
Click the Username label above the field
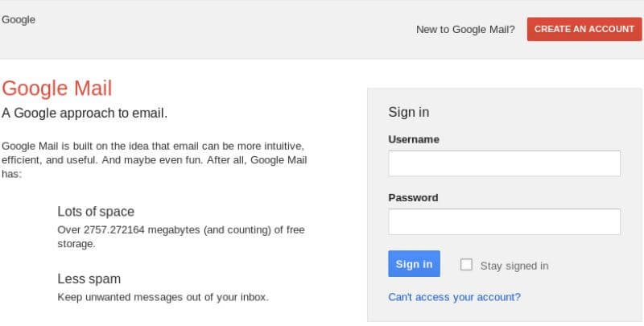click(414, 139)
